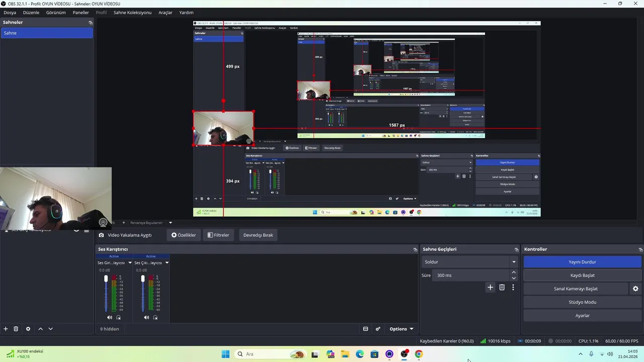Pop out the Kontroller panel

(640, 249)
